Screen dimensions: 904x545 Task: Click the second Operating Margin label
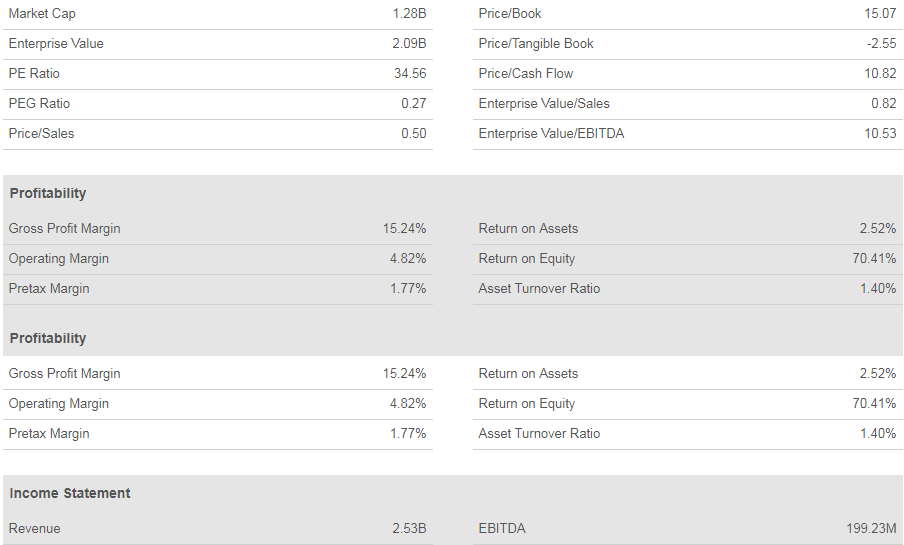pos(59,404)
